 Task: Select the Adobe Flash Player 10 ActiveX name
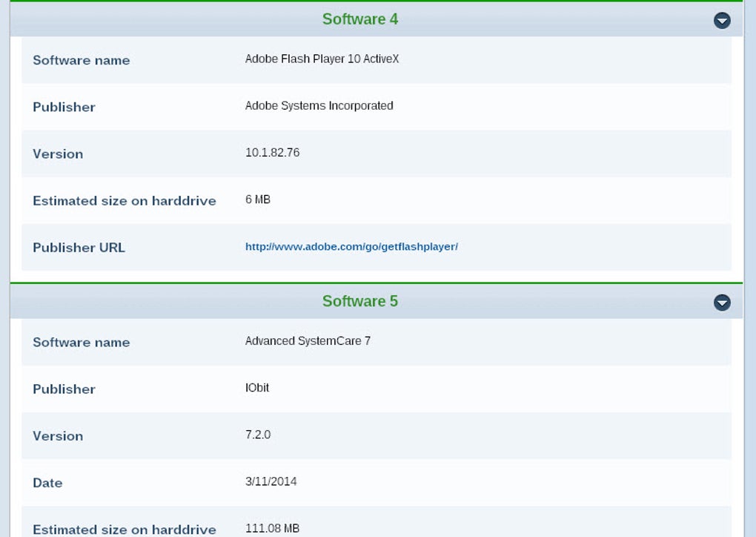(322, 59)
